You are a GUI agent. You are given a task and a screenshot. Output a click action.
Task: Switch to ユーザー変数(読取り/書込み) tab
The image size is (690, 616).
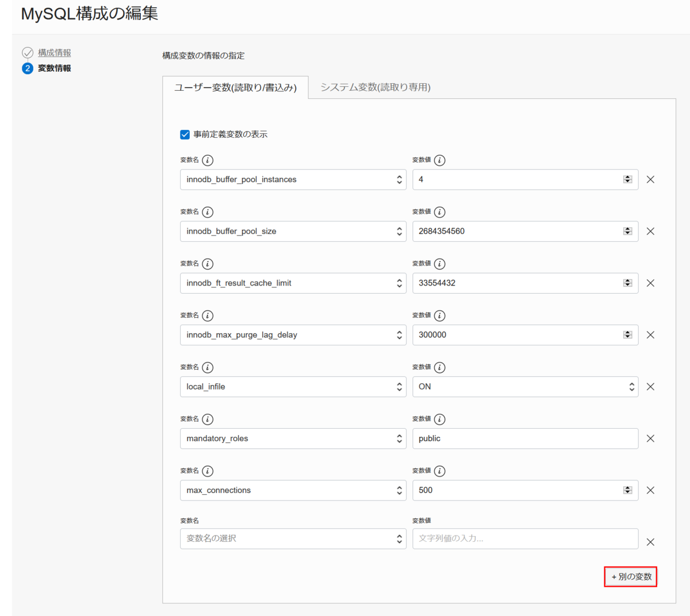point(235,87)
